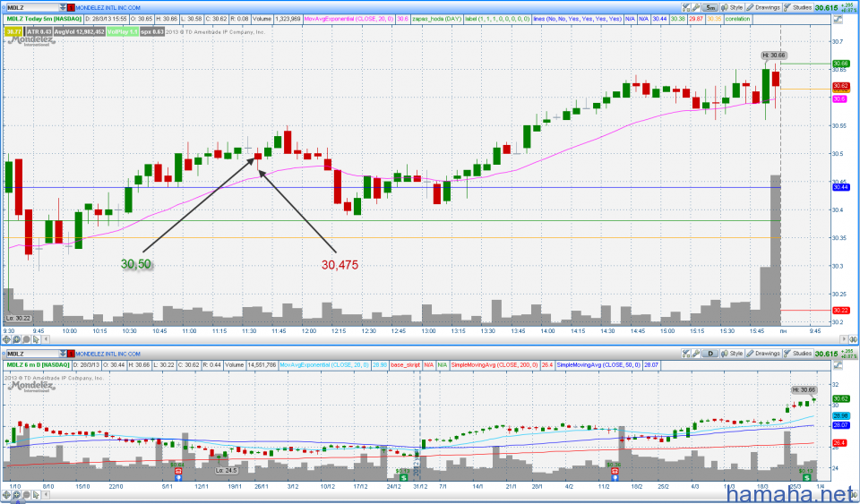Click the Lo: 24.5 bubble on daily chart

(x=226, y=471)
